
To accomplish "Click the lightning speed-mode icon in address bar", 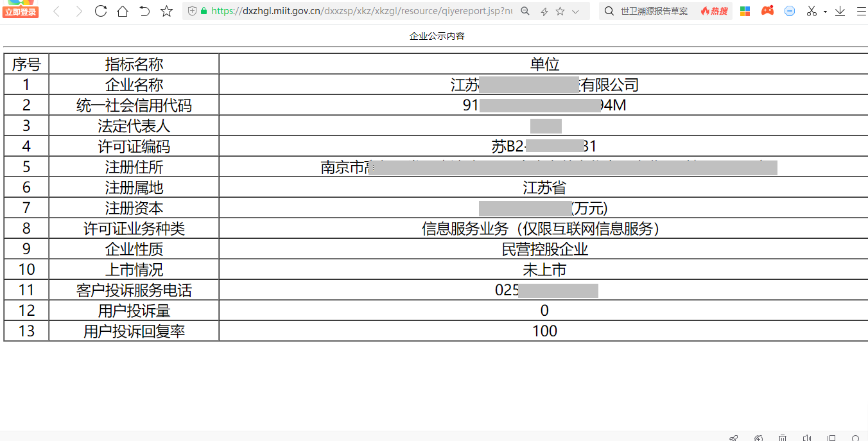I will coord(544,11).
